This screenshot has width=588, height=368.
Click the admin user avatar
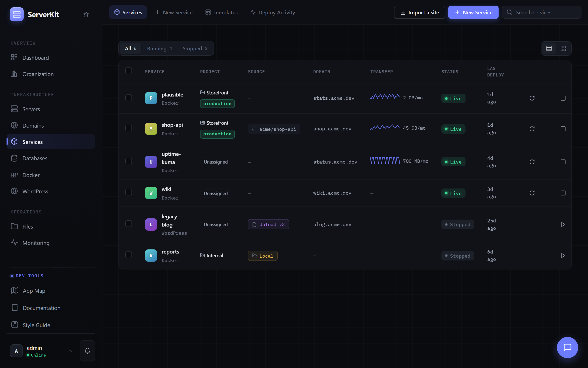point(16,351)
